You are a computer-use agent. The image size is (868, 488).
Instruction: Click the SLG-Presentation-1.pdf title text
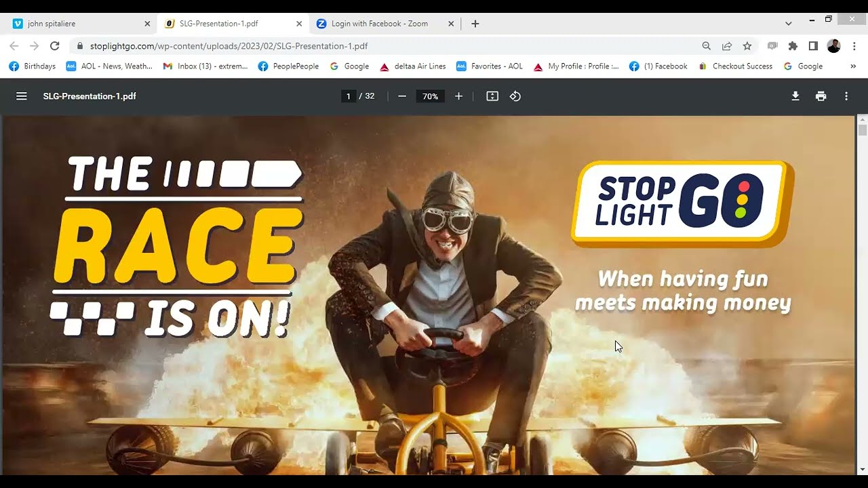pyautogui.click(x=90, y=96)
